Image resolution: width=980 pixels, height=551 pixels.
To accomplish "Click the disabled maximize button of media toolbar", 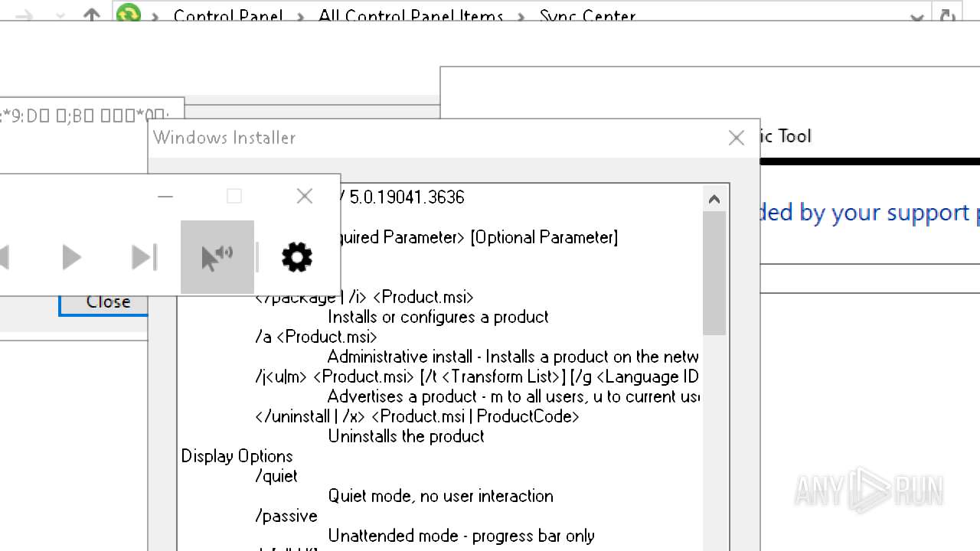I will (x=234, y=197).
